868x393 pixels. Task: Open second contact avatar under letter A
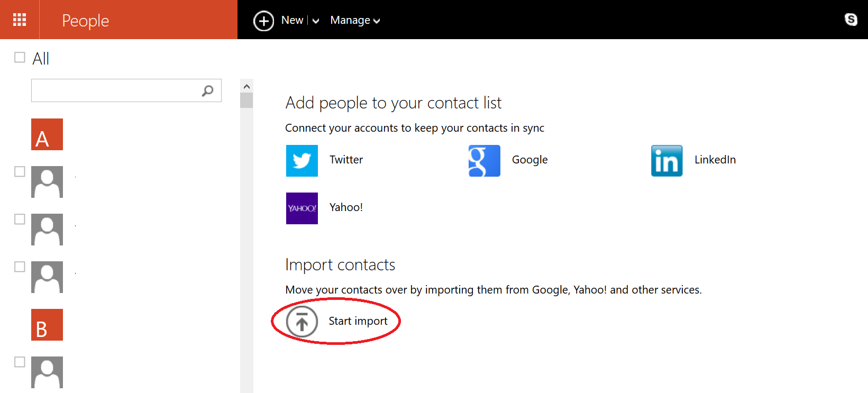coord(47,230)
